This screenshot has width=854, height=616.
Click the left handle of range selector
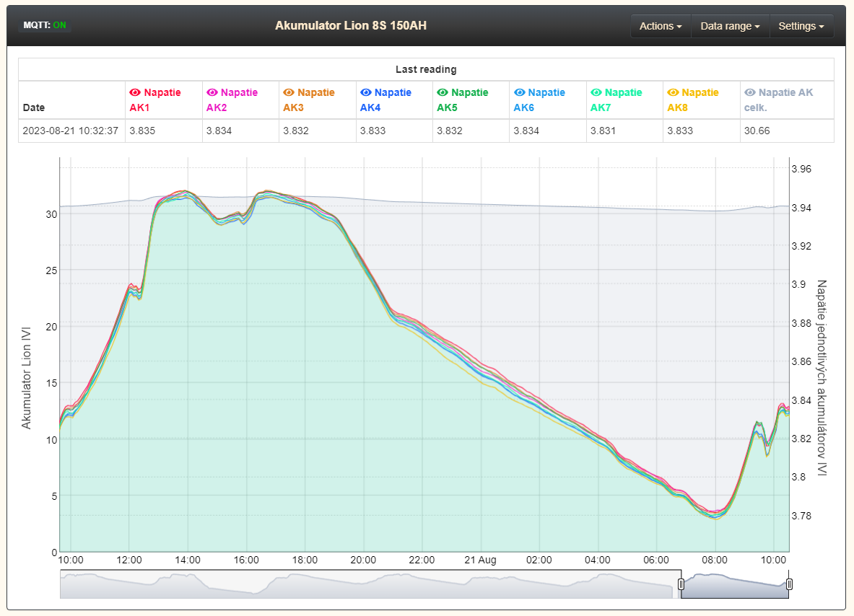[x=680, y=584]
